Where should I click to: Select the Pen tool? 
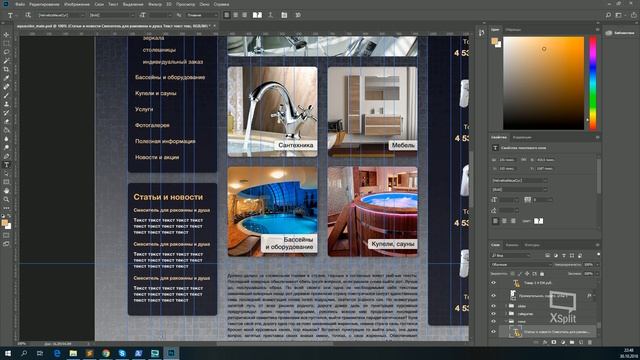tap(6, 156)
